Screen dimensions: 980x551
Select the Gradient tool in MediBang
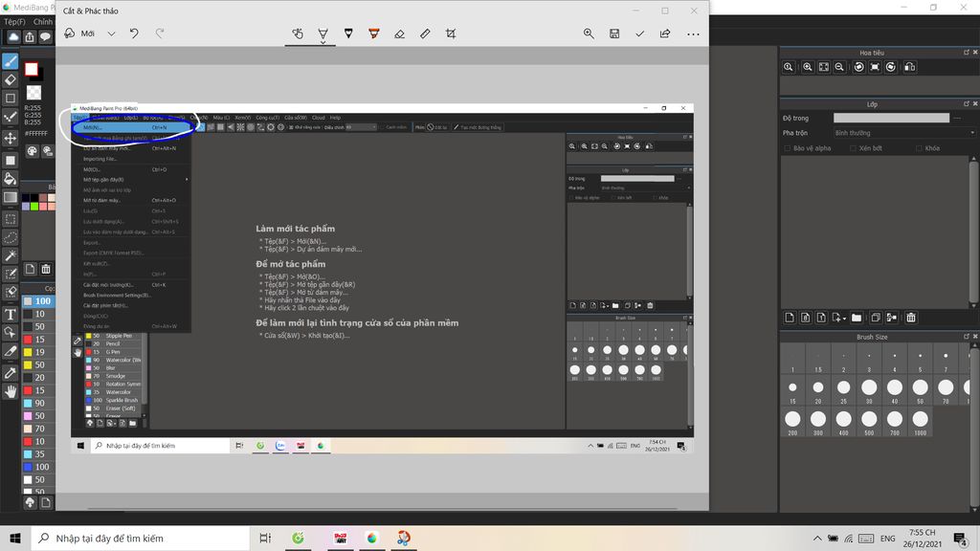tap(10, 197)
